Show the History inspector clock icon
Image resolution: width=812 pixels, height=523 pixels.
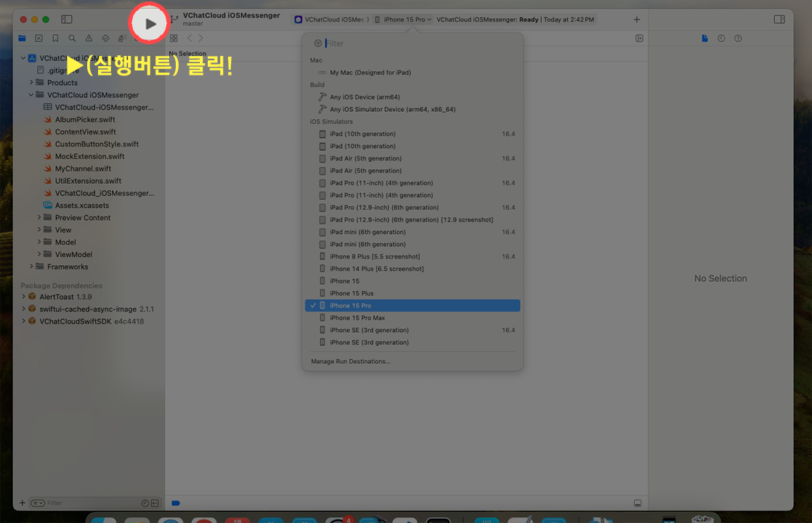(721, 38)
